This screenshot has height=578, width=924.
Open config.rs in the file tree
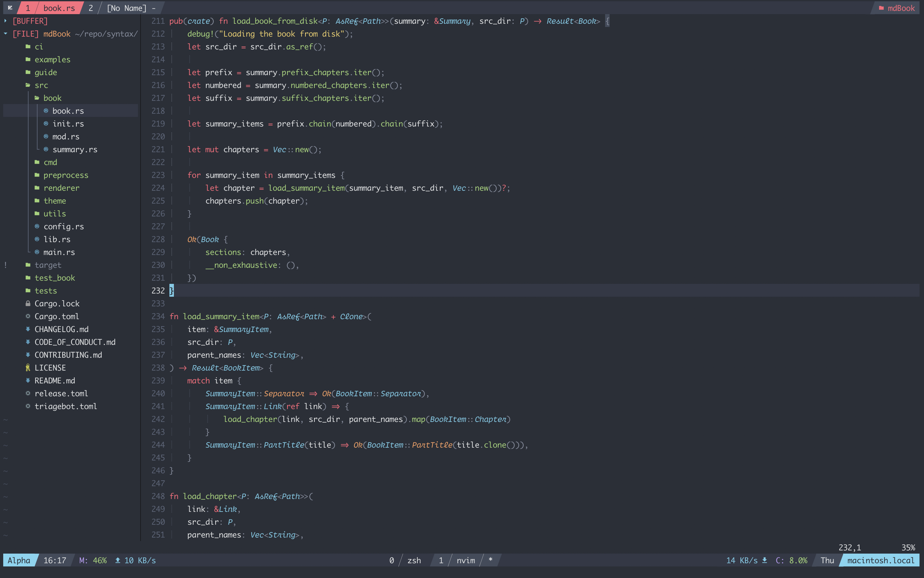tap(64, 226)
